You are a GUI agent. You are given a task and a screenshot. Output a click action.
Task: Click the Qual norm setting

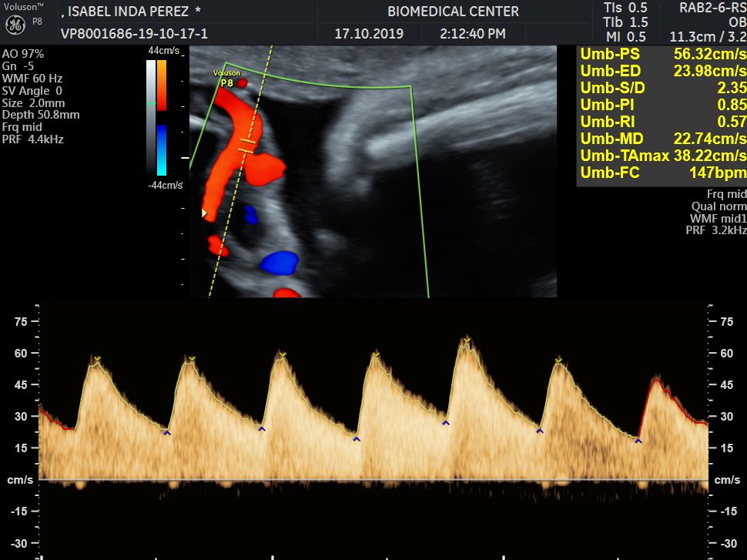(719, 206)
